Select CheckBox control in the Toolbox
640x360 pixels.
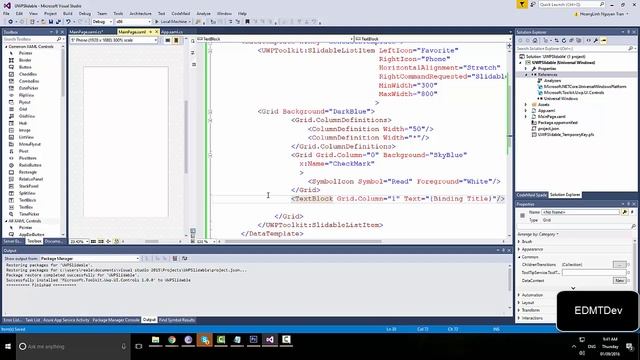point(28,74)
